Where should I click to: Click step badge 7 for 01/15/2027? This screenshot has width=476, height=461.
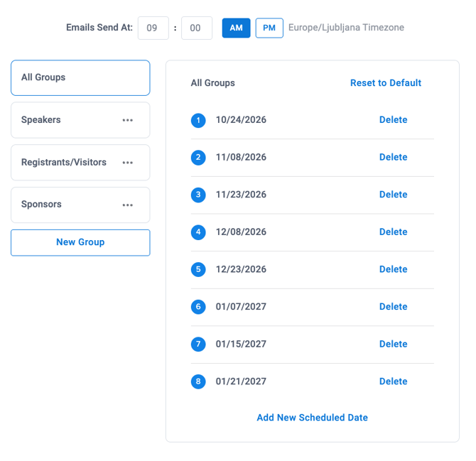[198, 345]
